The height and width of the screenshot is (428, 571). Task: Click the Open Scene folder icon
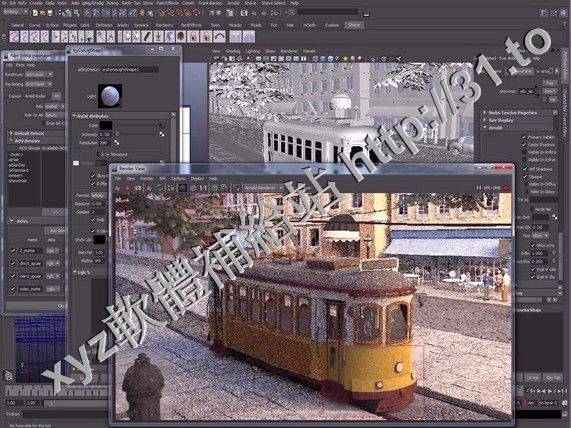(42, 13)
